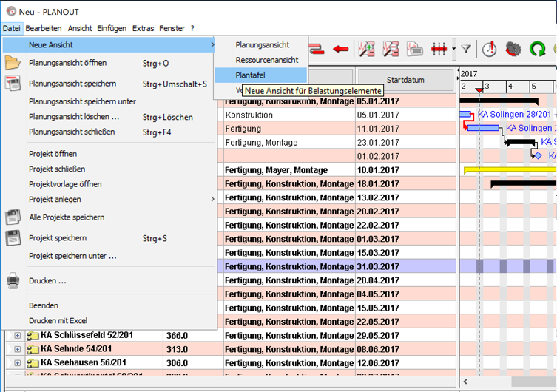
Task: Click the Startdatum column header
Action: (x=405, y=80)
